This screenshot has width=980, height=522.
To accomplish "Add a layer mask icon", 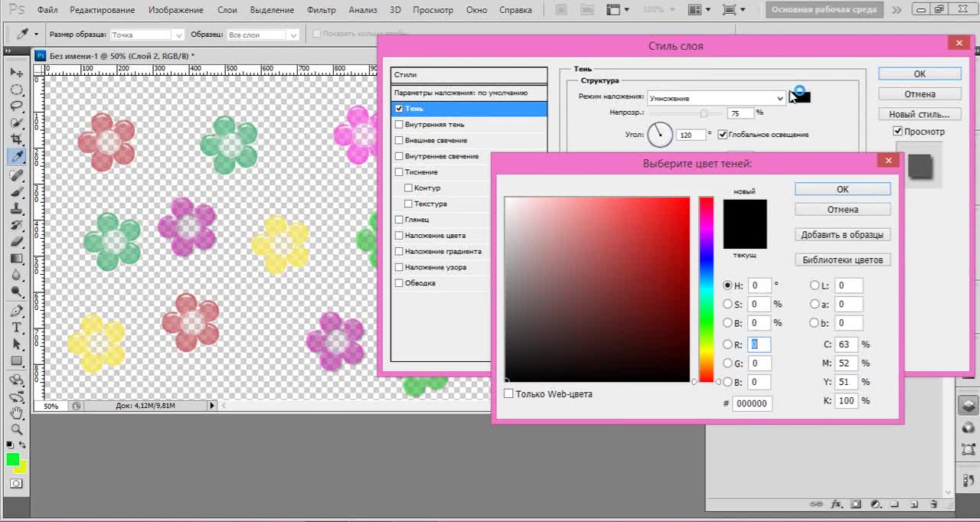I will [856, 504].
